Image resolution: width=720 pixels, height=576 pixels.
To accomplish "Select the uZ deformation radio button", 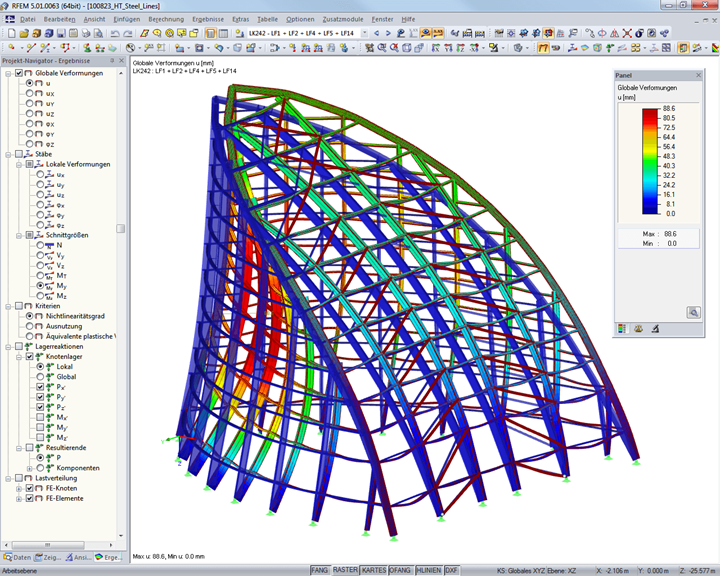I will coord(29,113).
